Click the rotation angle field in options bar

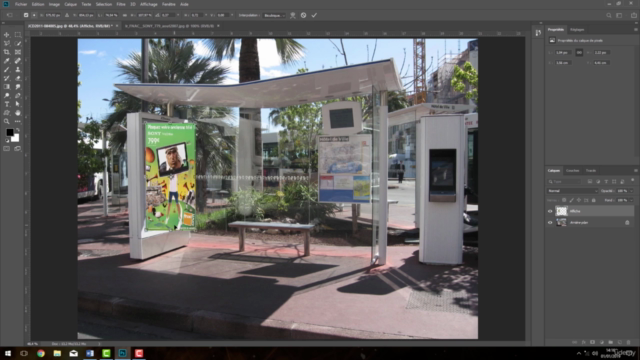[x=168, y=15]
